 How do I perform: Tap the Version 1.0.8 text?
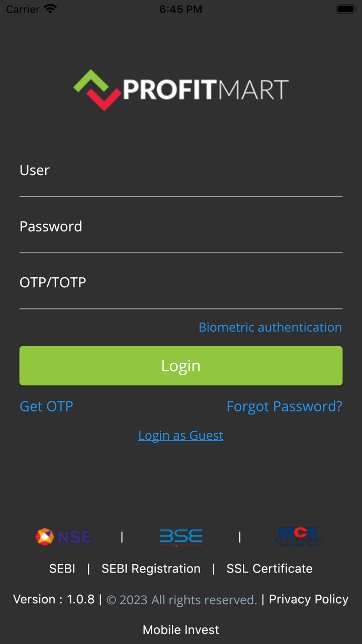[x=54, y=599]
